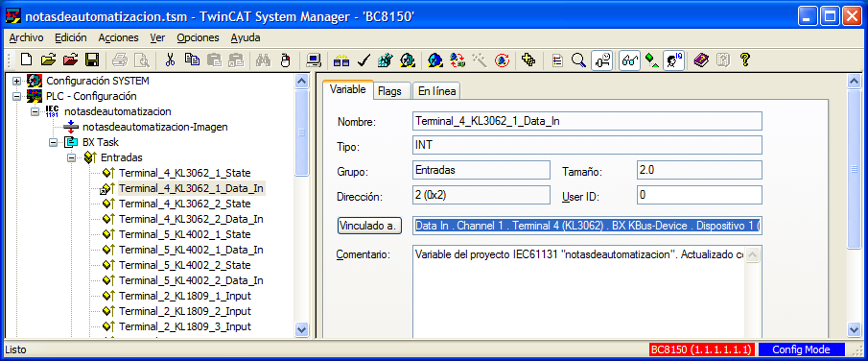Viewport: 868px width, 361px height.
Task: Open from target using the red folder icon
Action: coord(70,60)
